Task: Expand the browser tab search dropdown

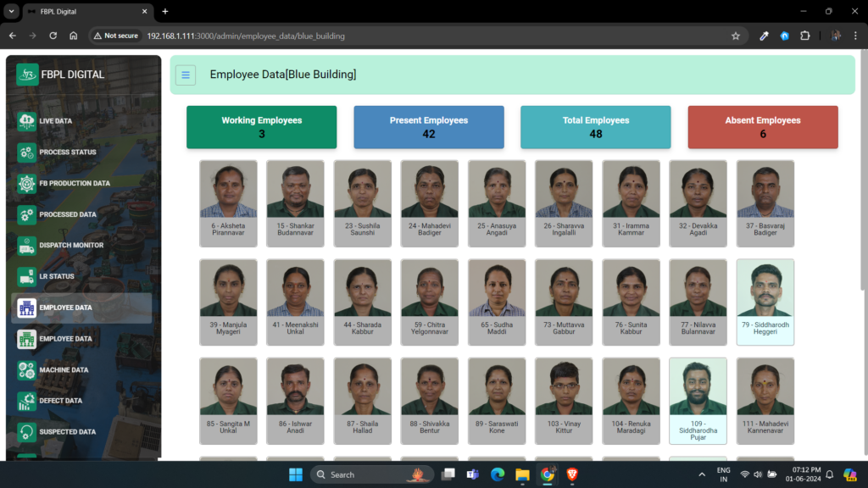Action: coord(11,11)
